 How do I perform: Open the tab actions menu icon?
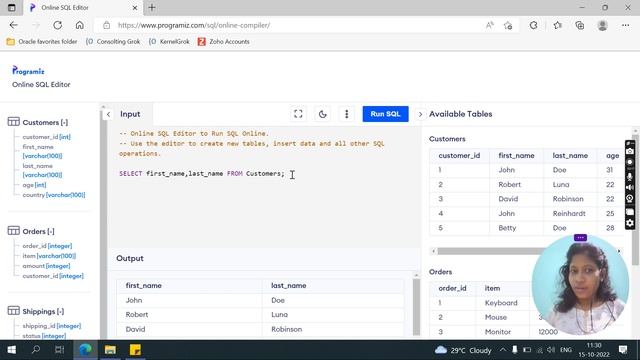point(11,7)
